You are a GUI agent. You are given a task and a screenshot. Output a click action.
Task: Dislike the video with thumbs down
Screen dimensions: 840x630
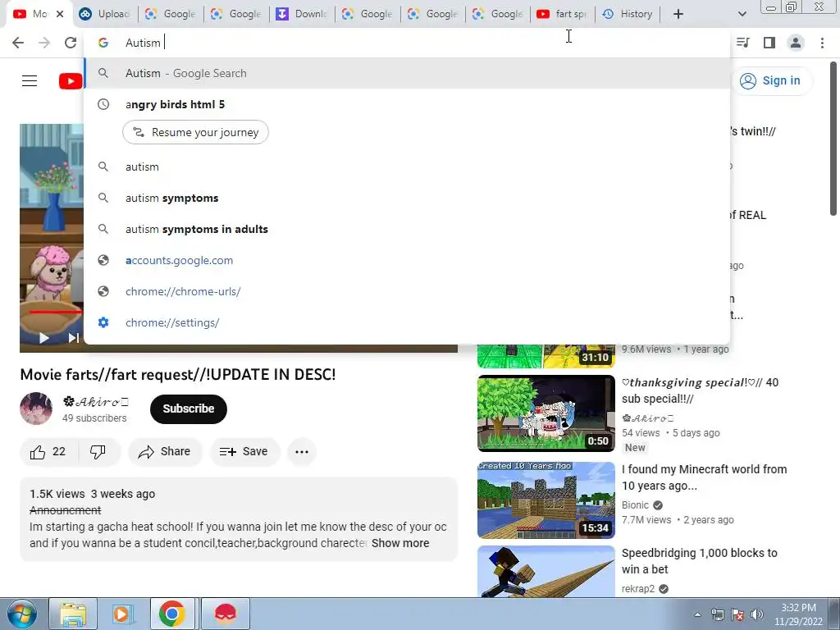click(x=98, y=452)
